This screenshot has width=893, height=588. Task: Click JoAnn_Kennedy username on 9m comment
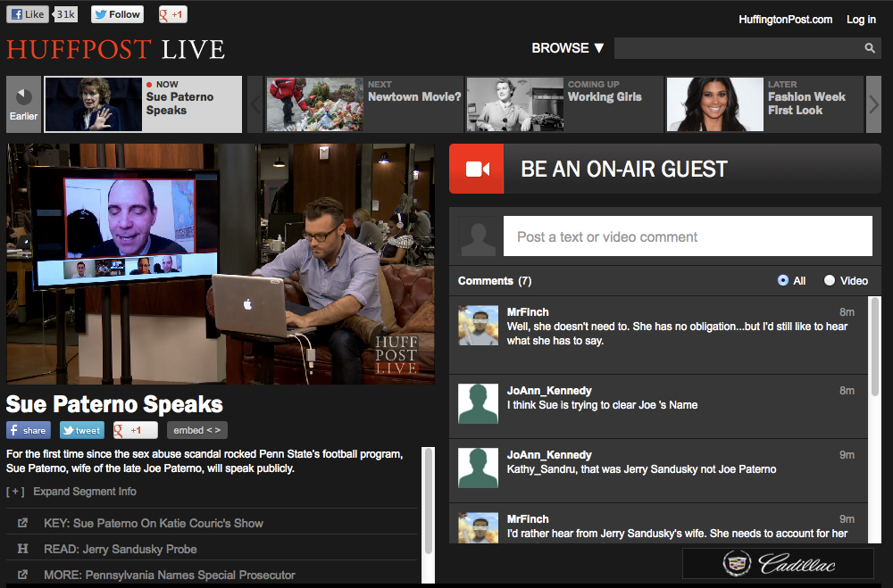tap(549, 455)
